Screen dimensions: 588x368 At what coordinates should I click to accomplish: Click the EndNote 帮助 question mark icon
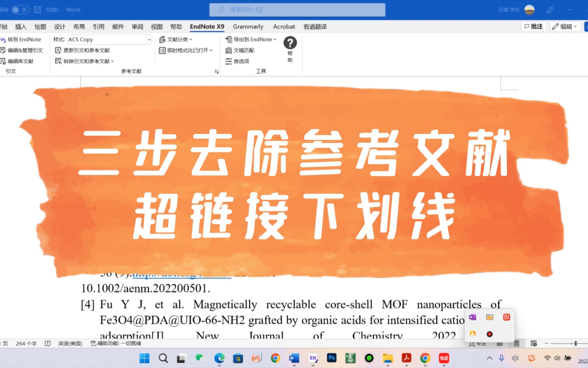coord(290,43)
